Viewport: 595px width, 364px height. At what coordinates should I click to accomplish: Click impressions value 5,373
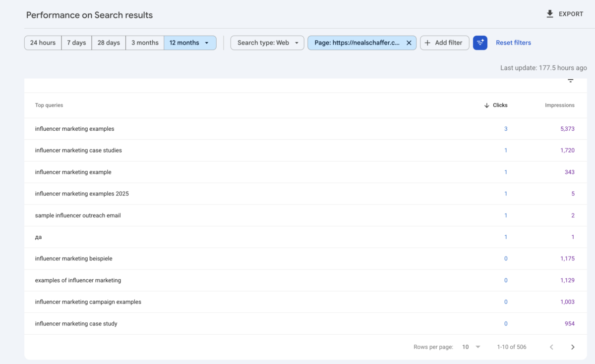click(567, 129)
